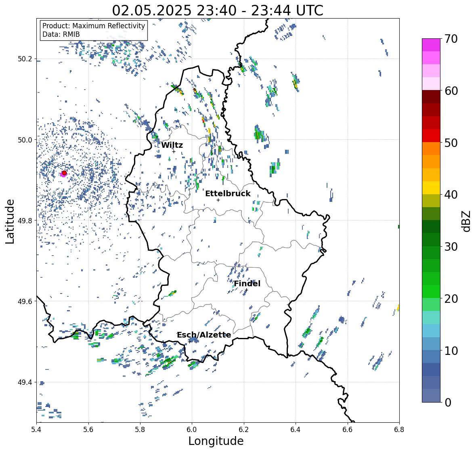This screenshot has height=451, width=476.
Task: Click the 60 tick label on colorbar
Action: coord(451,91)
